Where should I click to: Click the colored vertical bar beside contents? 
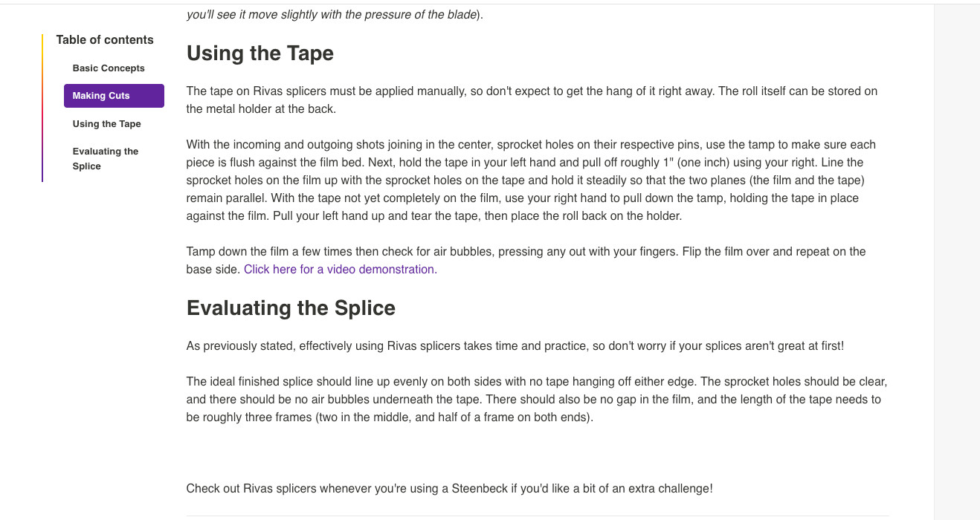tap(42, 108)
